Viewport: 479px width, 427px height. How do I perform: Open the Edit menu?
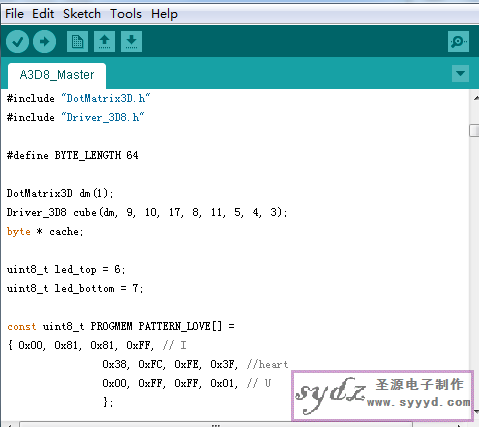43,14
